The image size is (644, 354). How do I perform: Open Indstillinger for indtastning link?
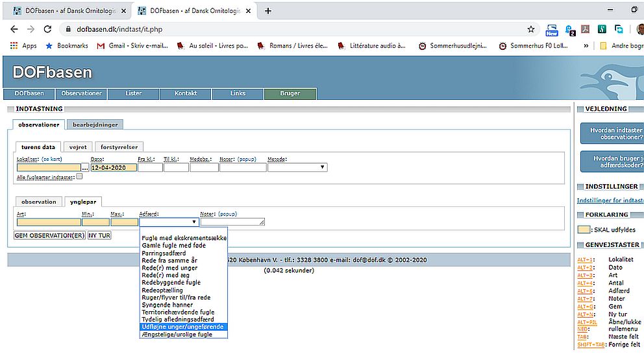610,200
